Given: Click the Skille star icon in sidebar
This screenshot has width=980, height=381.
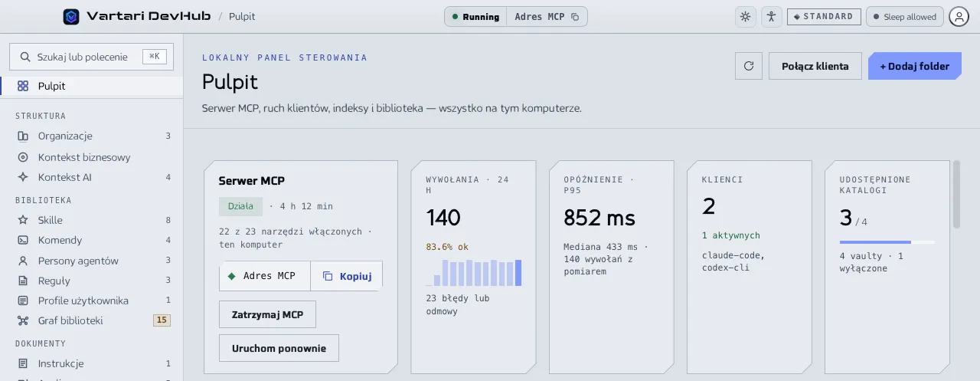Looking at the screenshot, I should (23, 220).
